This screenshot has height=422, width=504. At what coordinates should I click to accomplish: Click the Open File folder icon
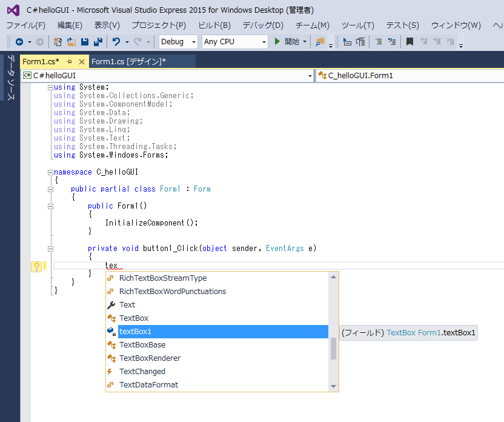pyautogui.click(x=71, y=42)
